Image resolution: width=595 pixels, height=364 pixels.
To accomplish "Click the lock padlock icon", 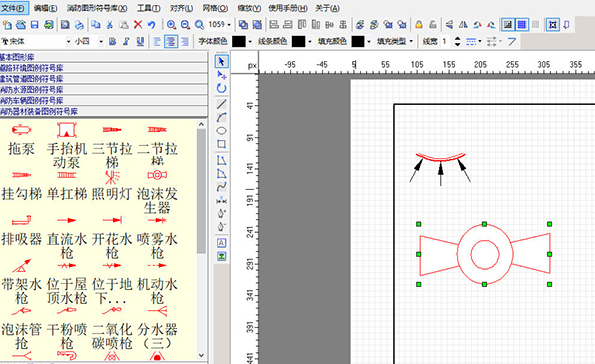I will point(419,25).
